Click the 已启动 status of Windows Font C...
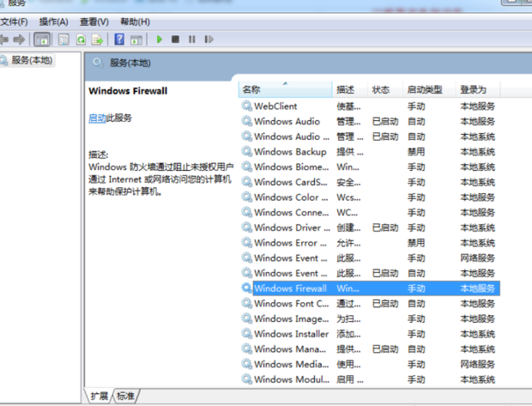 pos(385,304)
